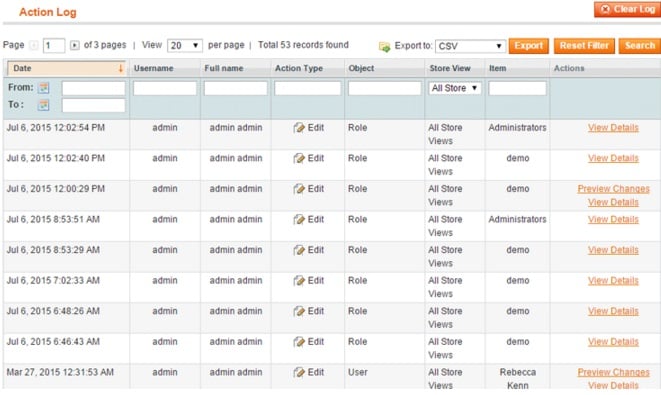Click 'Total 53 records found' text
Image resolution: width=661 pixels, height=395 pixels.
coord(303,45)
